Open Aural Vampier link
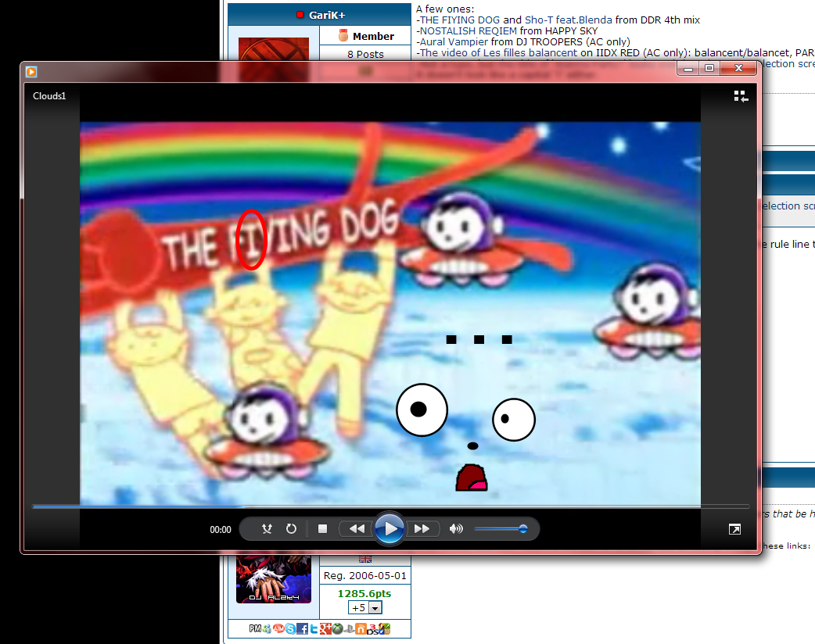The image size is (815, 644). (454, 41)
